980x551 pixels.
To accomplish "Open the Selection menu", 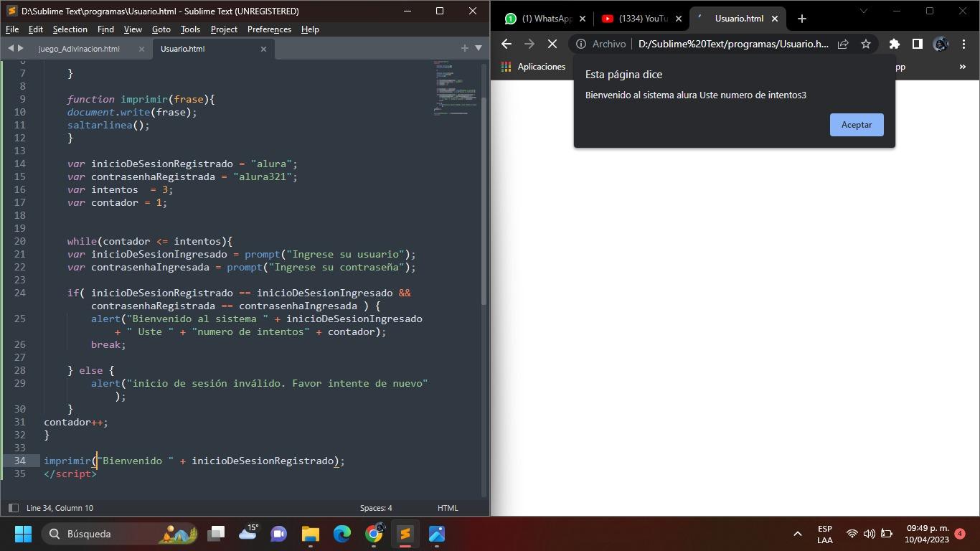I will [x=70, y=29].
